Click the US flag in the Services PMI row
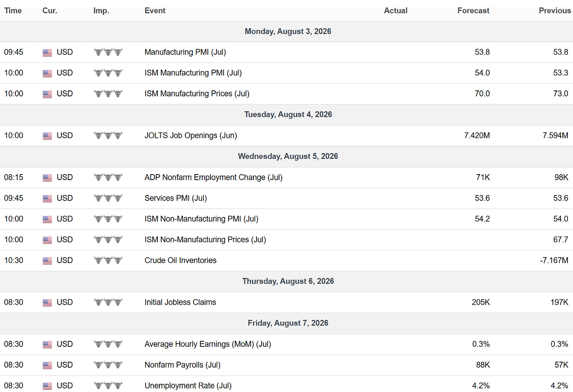This screenshot has height=392, width=573. tap(47, 199)
